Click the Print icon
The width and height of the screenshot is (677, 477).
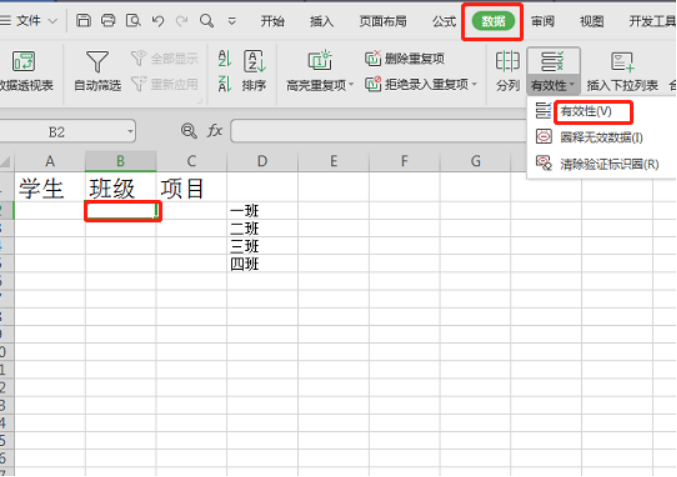108,20
